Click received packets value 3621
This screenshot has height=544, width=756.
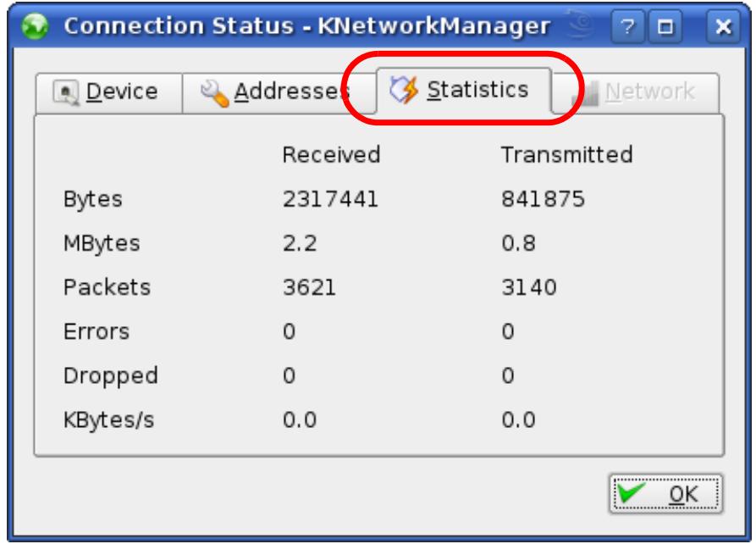310,288
